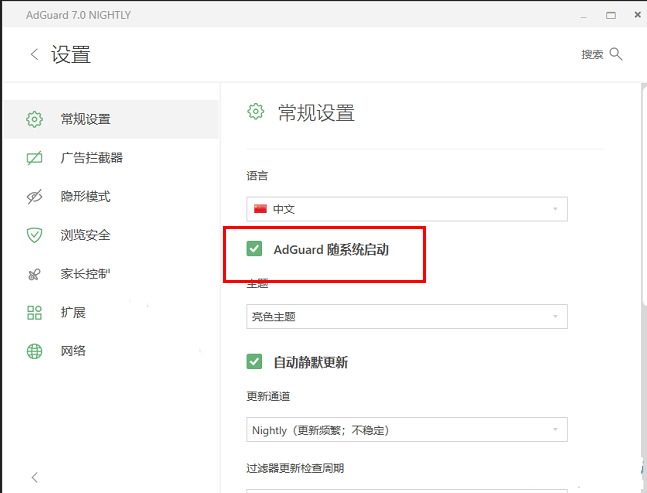Click the 扩展 grid icon
The height and width of the screenshot is (493, 647).
tap(34, 313)
